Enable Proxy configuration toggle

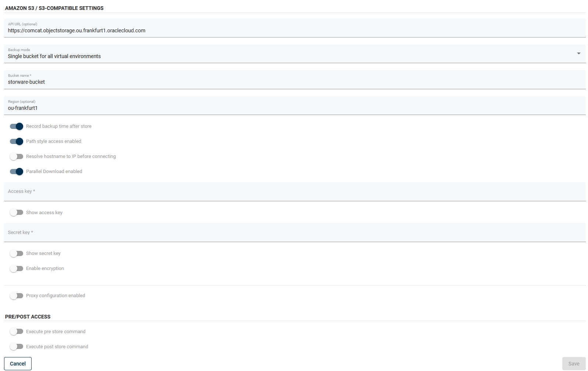point(17,296)
